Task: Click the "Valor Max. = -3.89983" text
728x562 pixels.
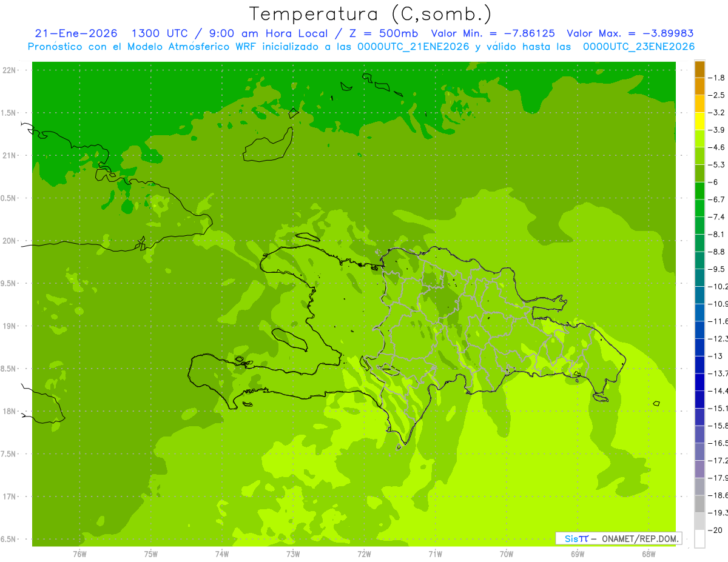Action: click(630, 34)
